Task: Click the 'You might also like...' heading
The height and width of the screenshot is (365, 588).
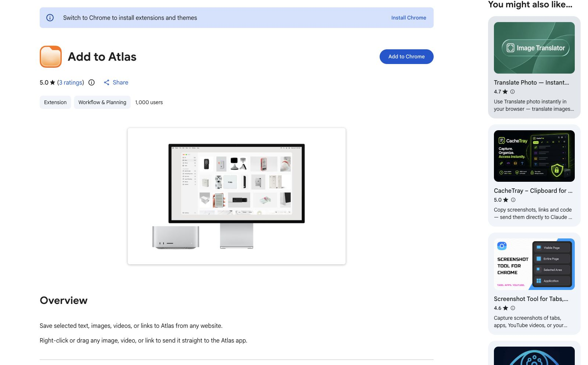Action: pos(530,4)
